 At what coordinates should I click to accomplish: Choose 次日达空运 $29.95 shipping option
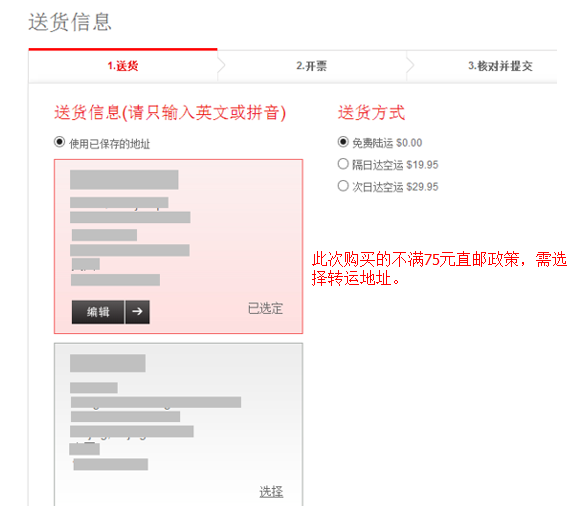pyautogui.click(x=343, y=186)
